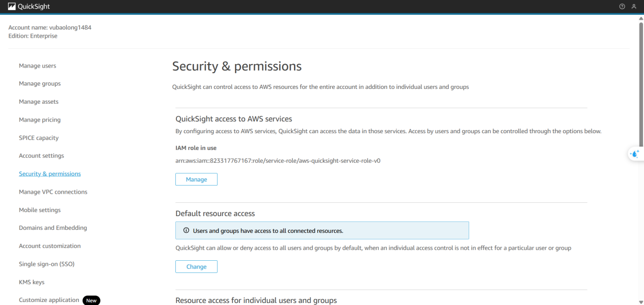The image size is (644, 305).
Task: Select SPICE capacity menu item
Action: point(39,138)
